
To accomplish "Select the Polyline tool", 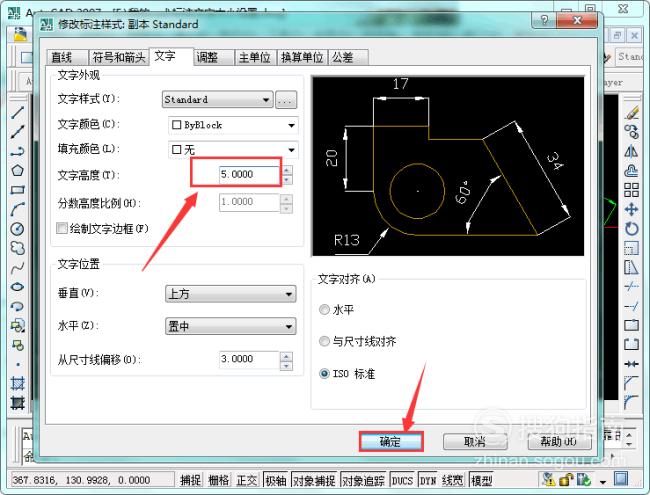I will pos(17,151).
